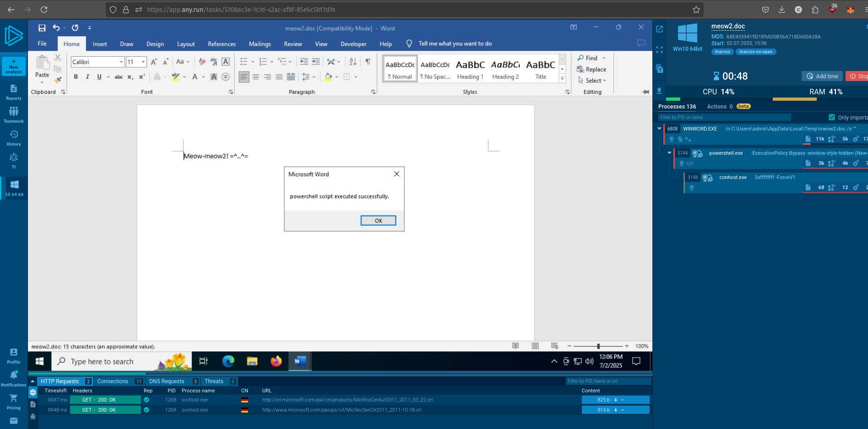Screen dimensions: 868x429
Task: Collapse the WINWORD.EXE process tree
Action: pyautogui.click(x=659, y=129)
